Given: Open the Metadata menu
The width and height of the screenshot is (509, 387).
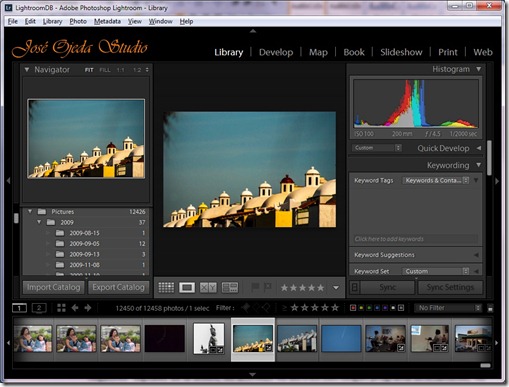Looking at the screenshot, I should [107, 21].
